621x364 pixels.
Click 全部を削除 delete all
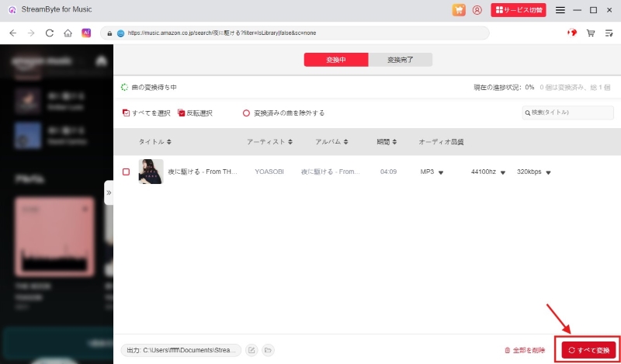(525, 351)
